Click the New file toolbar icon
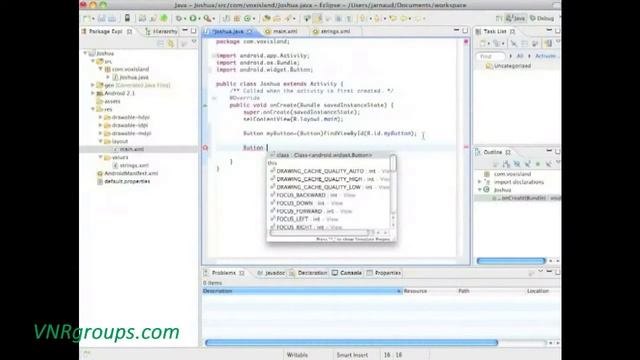Viewport: 640px width, 360px height. coord(87,18)
